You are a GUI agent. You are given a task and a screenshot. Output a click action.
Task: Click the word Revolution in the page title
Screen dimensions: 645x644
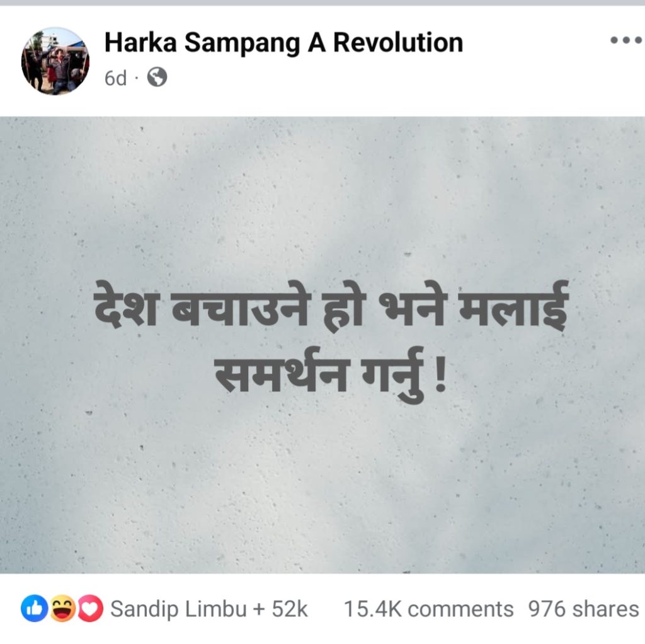pyautogui.click(x=398, y=42)
